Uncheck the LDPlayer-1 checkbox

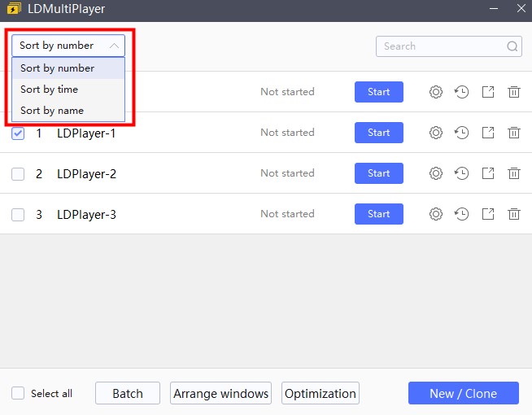click(18, 133)
